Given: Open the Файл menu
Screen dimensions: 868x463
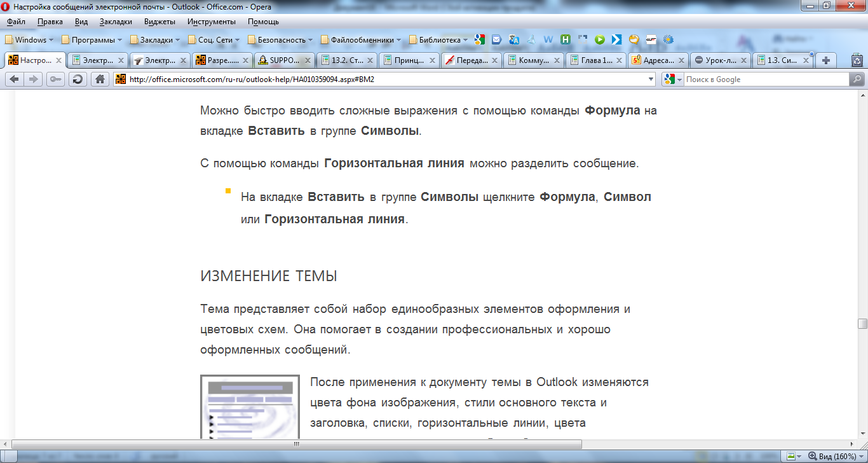Looking at the screenshot, I should [x=16, y=22].
